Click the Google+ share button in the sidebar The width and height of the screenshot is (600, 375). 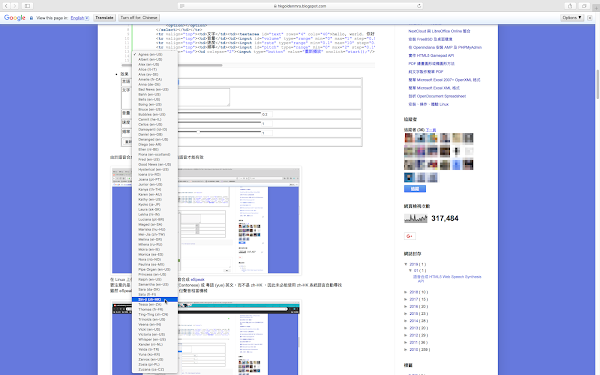[x=409, y=236]
